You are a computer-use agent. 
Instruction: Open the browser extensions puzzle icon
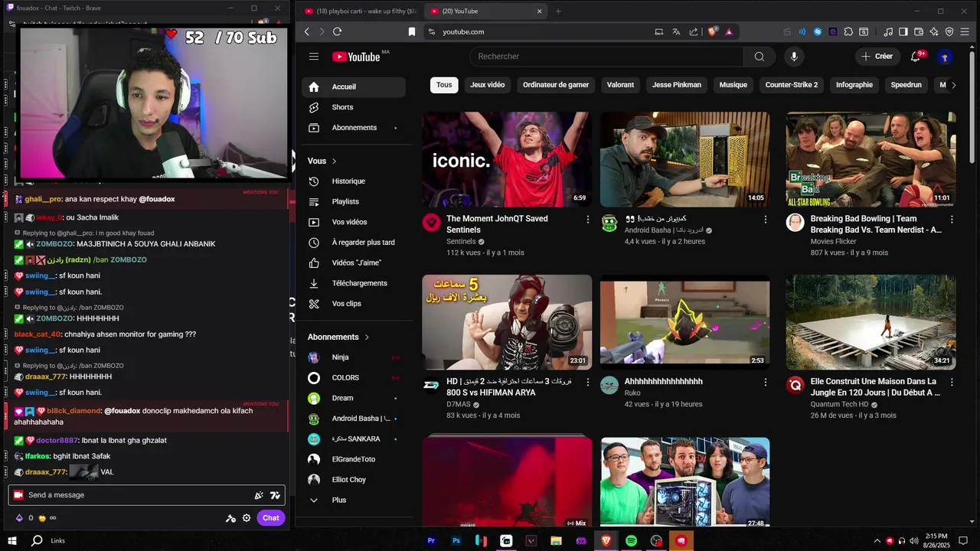click(848, 31)
